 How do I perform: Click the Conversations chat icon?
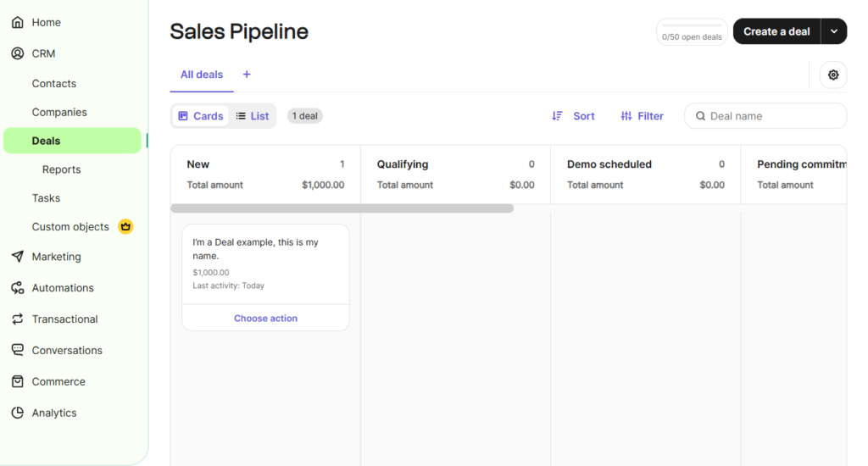tap(18, 350)
